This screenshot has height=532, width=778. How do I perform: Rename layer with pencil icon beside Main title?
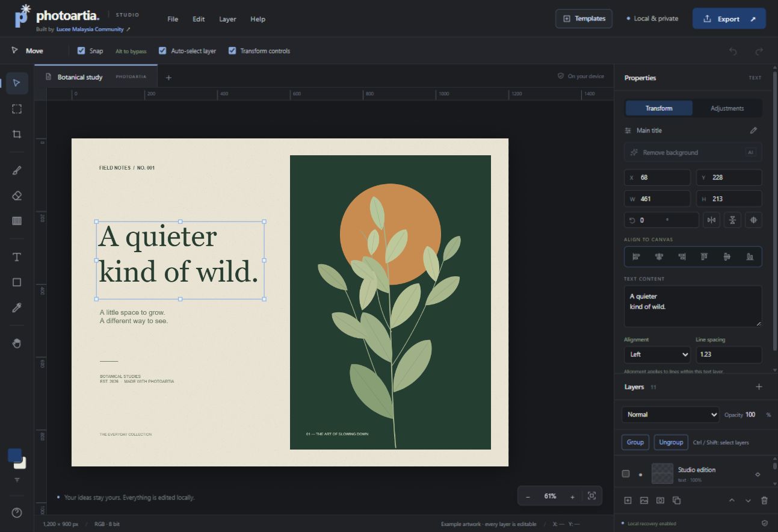point(753,131)
